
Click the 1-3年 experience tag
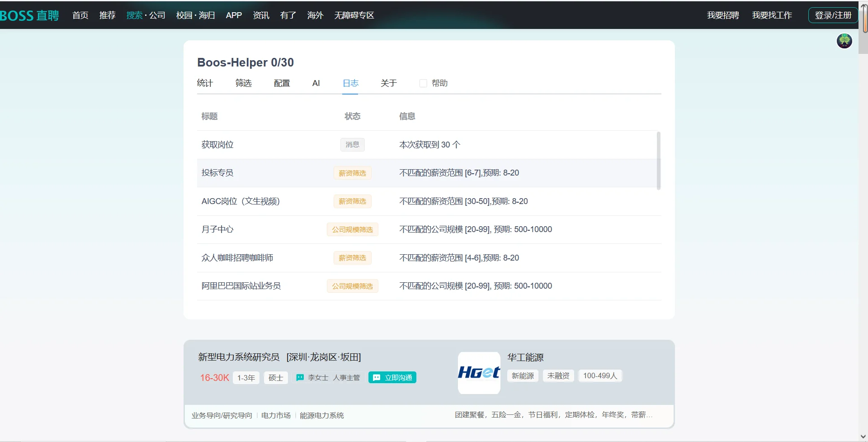coord(246,378)
